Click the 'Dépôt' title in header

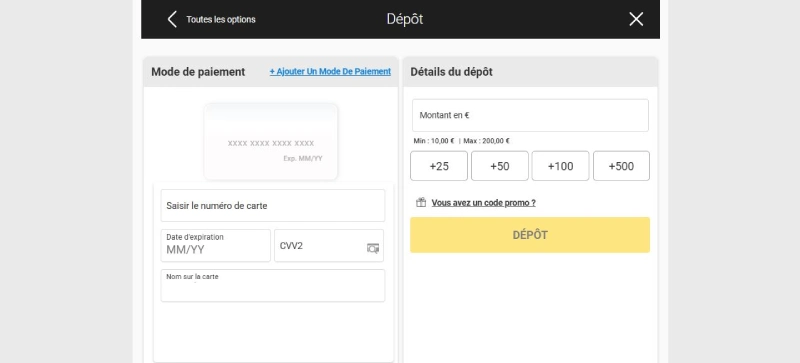click(405, 19)
